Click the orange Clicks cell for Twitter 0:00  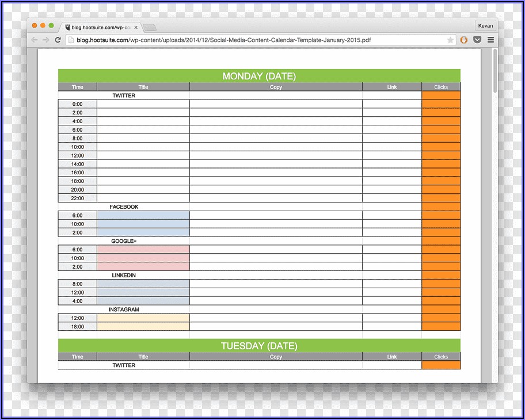(x=441, y=104)
